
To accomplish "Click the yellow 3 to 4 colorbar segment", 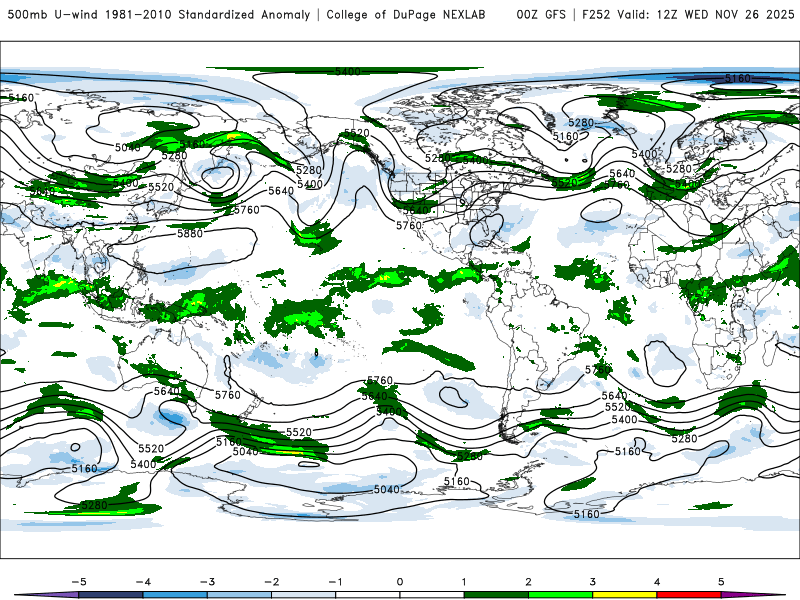I will click(x=624, y=595).
